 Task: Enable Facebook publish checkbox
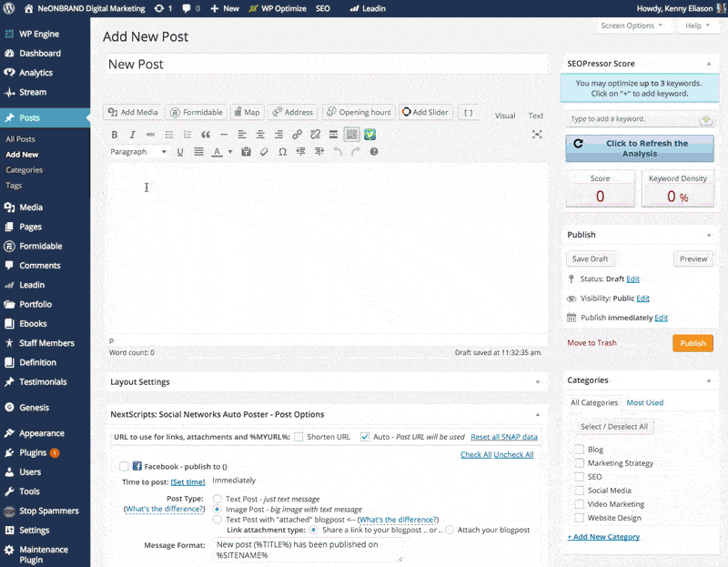point(124,466)
